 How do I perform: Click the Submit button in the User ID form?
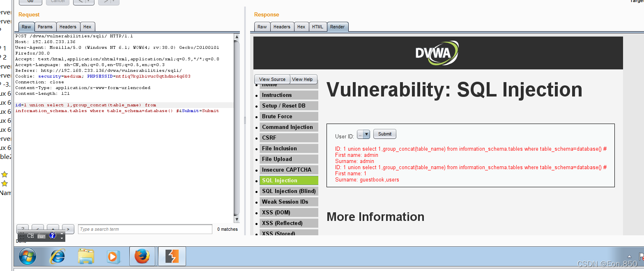click(385, 134)
